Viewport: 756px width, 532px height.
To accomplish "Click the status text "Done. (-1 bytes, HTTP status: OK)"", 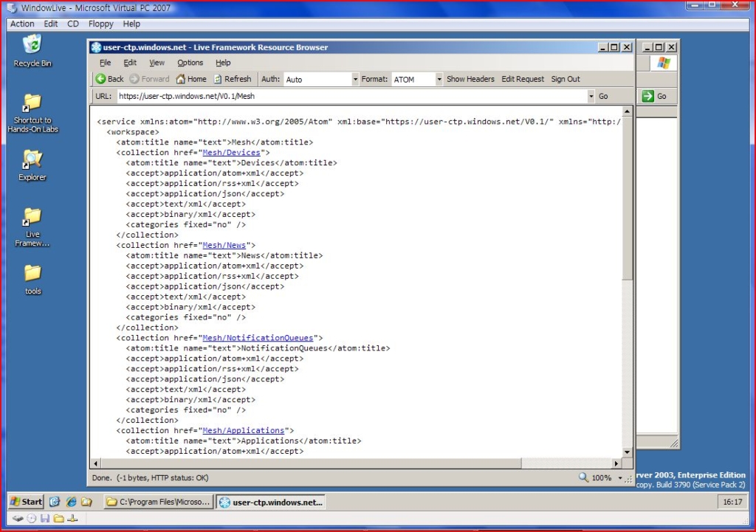I will click(151, 478).
